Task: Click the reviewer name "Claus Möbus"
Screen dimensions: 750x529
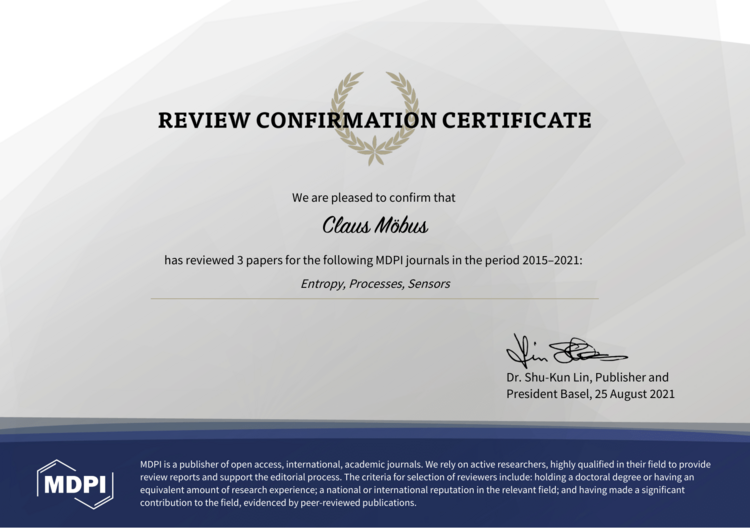Action: click(375, 225)
